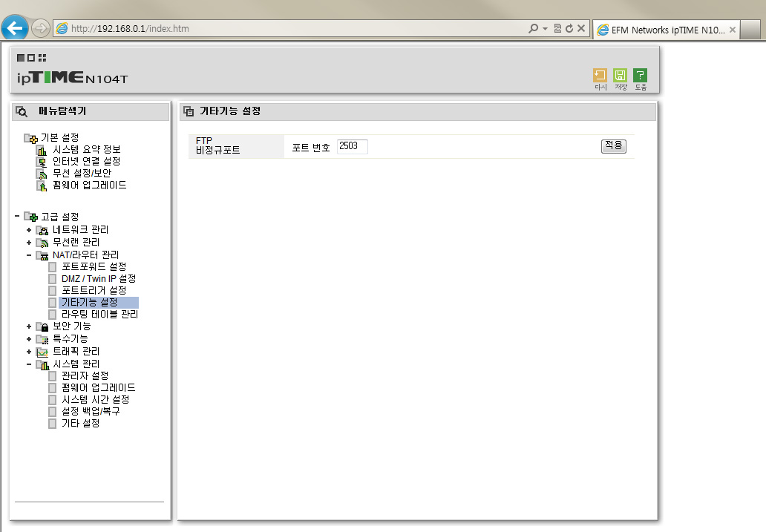Viewport: 766px width, 532px height.
Task: Open 인터넷 연결 설정 menu item
Action: click(86, 161)
